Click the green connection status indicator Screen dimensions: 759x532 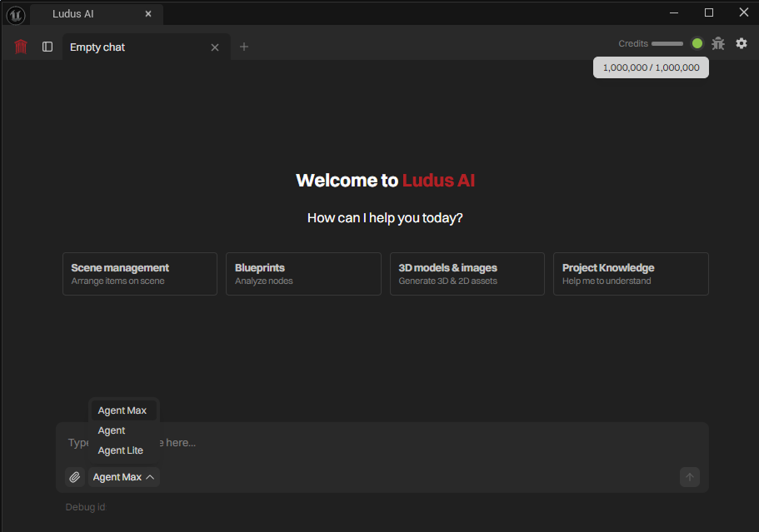697,43
